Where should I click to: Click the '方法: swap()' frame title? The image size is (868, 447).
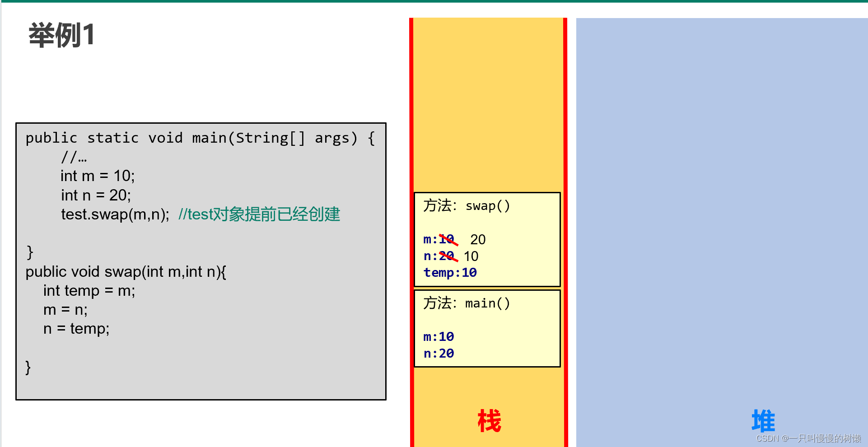click(x=467, y=206)
